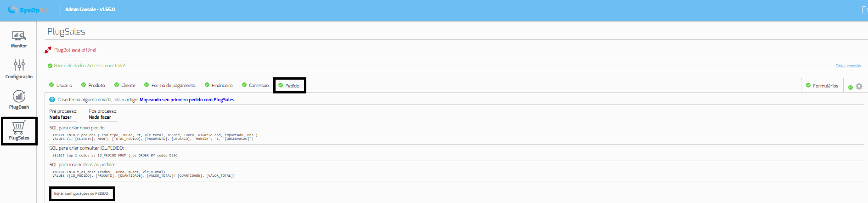Switch to the Produto tab

(x=93, y=85)
